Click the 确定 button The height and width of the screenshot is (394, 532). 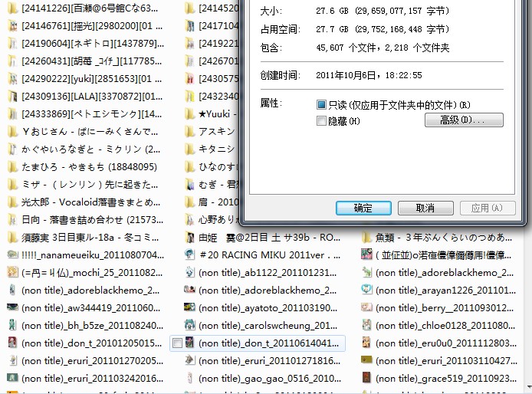(x=363, y=208)
